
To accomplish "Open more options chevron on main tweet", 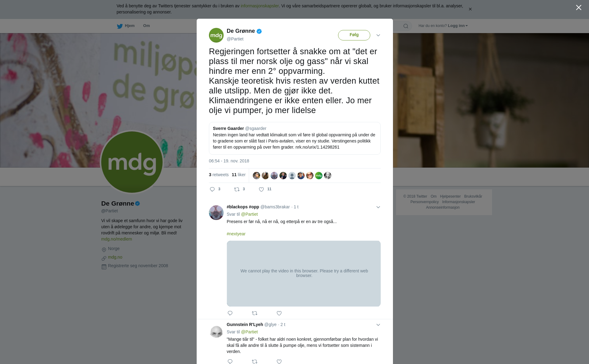I will [x=378, y=35].
